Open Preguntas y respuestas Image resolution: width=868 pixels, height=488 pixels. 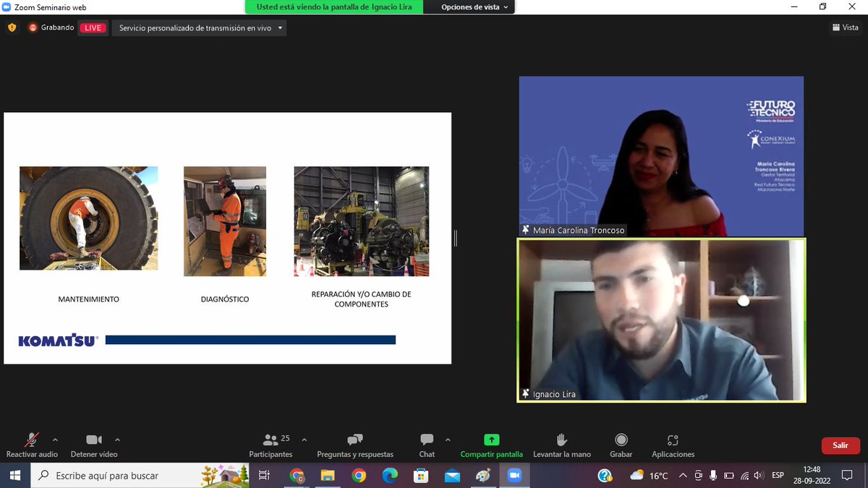pos(355,445)
